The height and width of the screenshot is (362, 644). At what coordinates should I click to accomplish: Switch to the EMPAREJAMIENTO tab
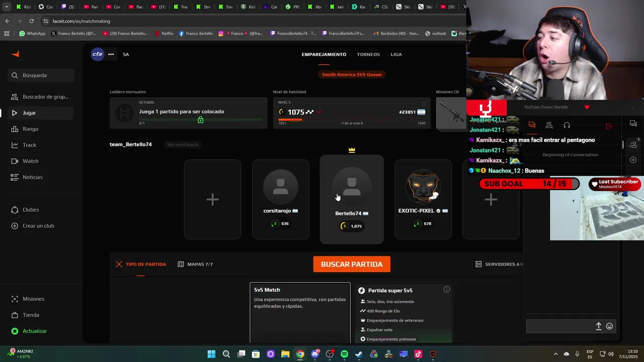click(x=324, y=54)
